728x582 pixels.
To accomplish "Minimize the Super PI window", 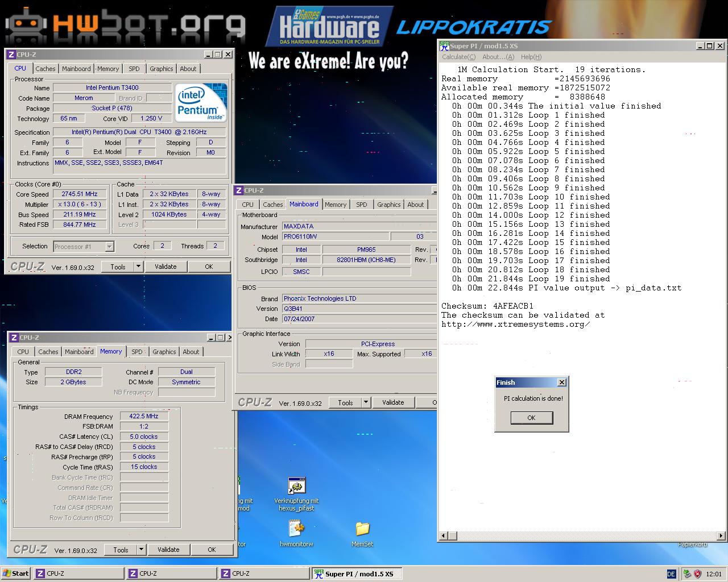I will click(701, 46).
